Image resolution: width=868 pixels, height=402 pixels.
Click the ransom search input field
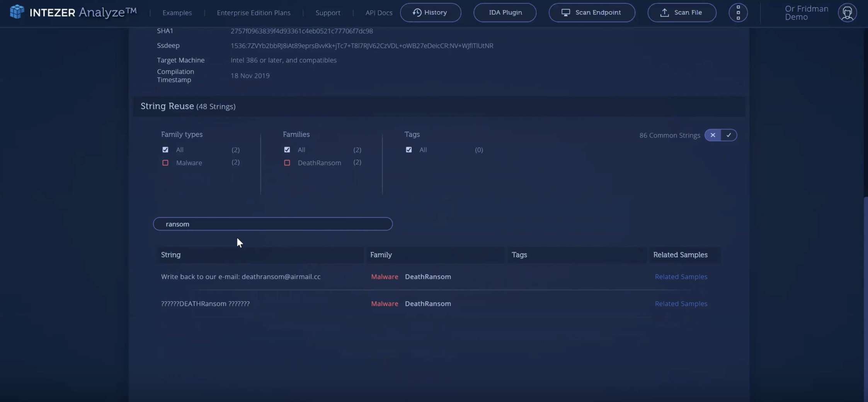pyautogui.click(x=272, y=224)
